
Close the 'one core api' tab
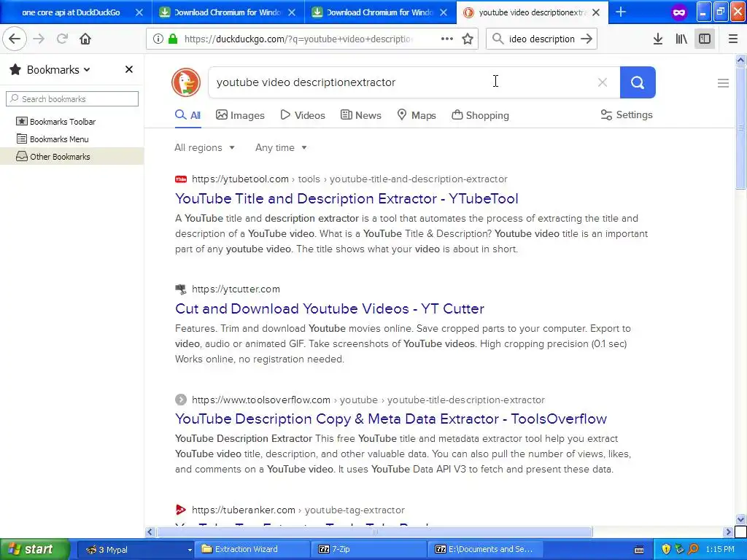139,12
